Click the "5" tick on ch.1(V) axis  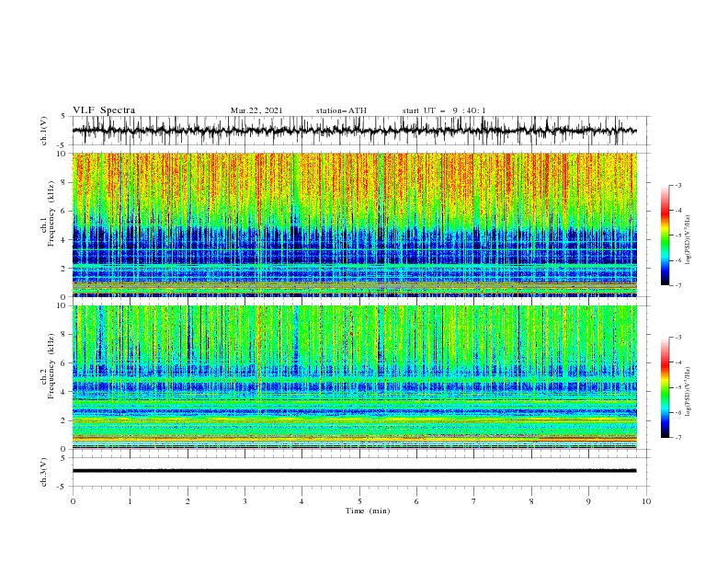63,117
